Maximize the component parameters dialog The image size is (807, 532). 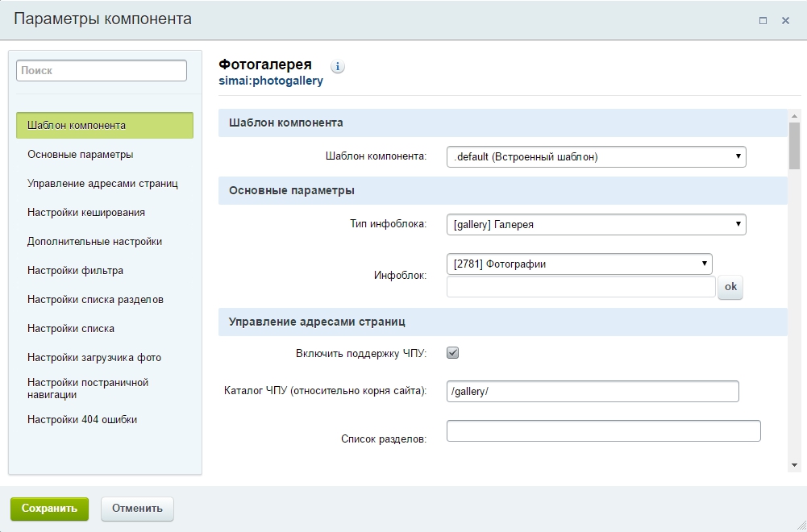(763, 21)
